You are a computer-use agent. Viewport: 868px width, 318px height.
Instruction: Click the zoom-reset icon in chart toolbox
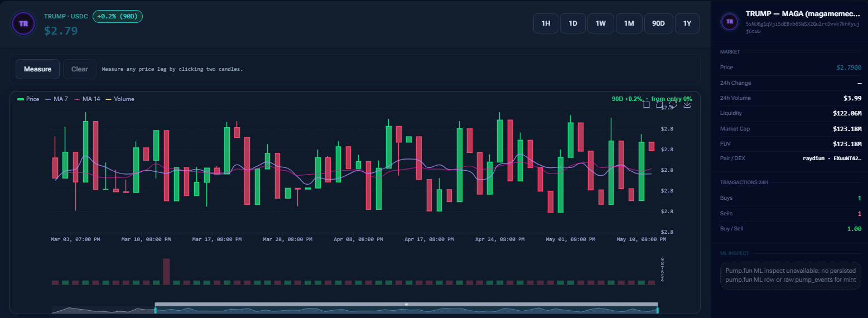(660, 104)
